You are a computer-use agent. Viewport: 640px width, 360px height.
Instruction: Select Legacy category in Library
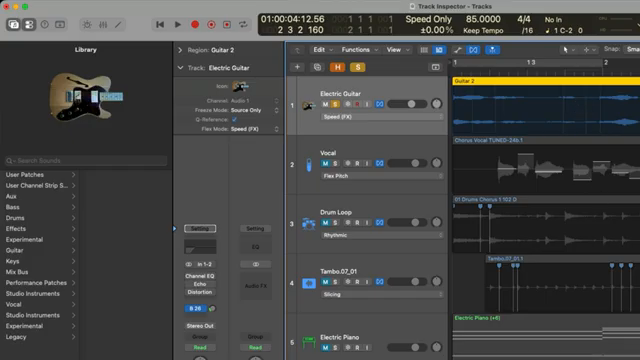(x=40, y=337)
